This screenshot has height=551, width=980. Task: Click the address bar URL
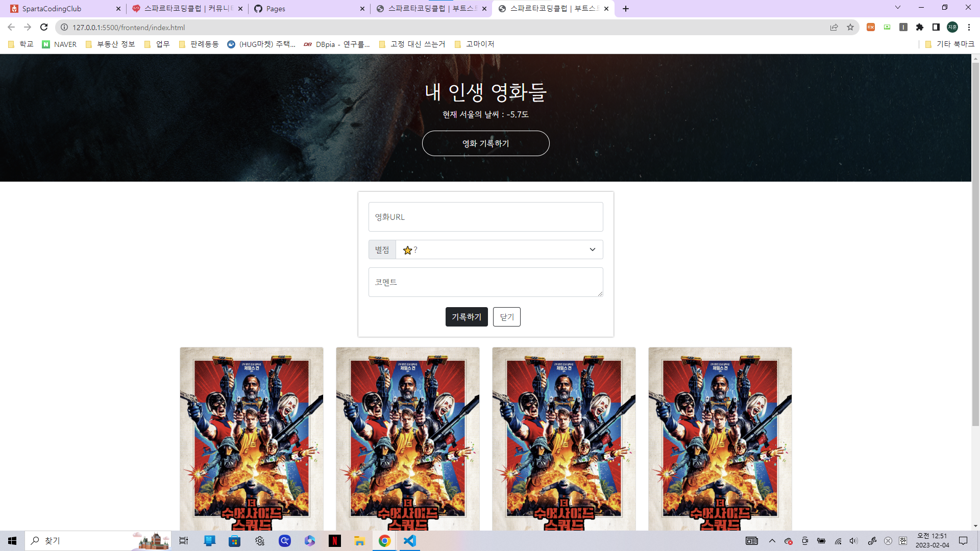pyautogui.click(x=129, y=28)
